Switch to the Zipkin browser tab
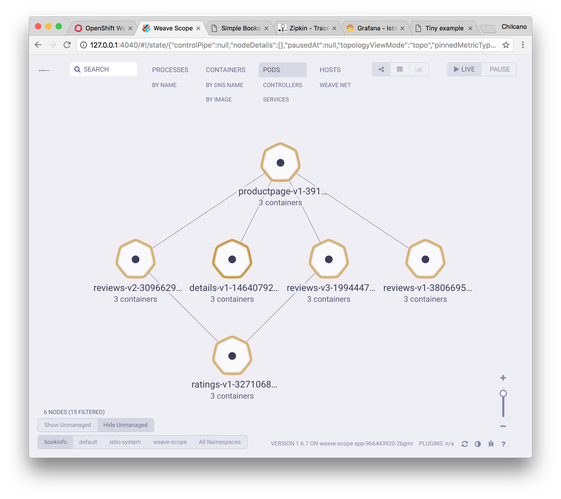 [308, 28]
